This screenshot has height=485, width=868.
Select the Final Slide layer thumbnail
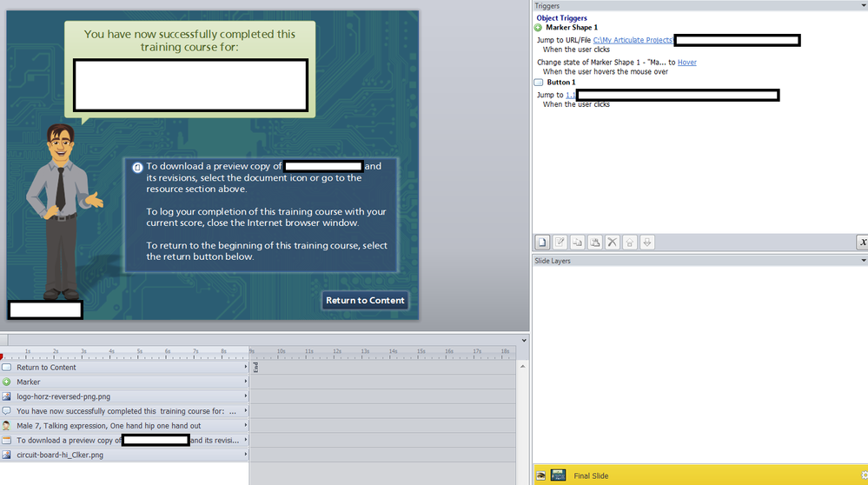coord(558,475)
